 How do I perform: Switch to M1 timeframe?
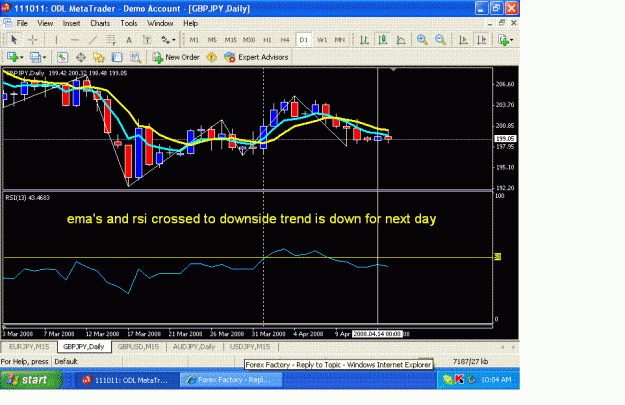pos(194,39)
